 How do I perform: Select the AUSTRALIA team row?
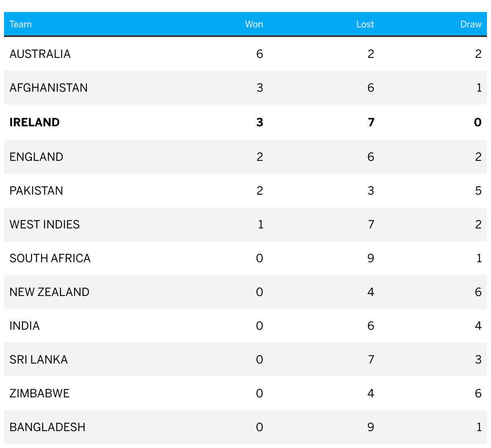point(245,54)
